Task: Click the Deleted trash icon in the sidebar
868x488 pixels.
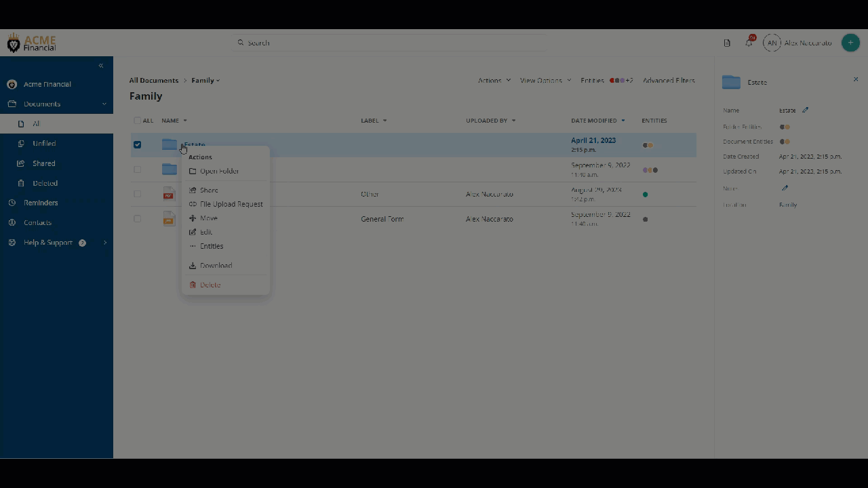Action: 21,183
